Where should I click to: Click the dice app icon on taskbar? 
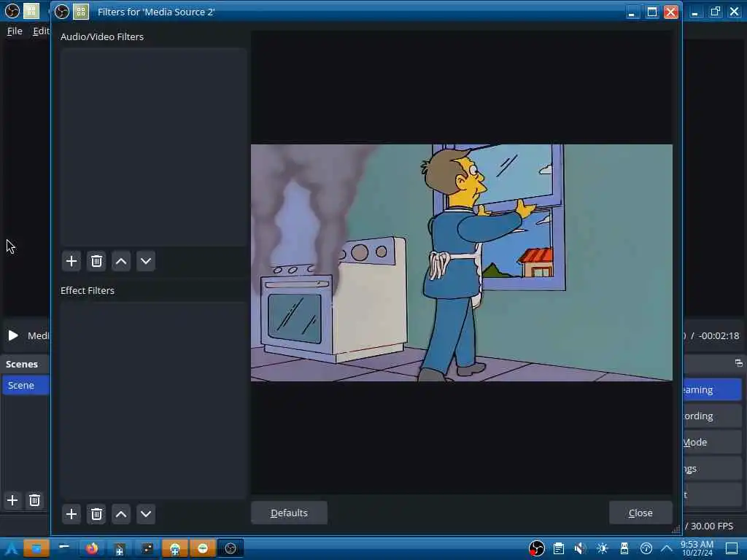tap(147, 548)
